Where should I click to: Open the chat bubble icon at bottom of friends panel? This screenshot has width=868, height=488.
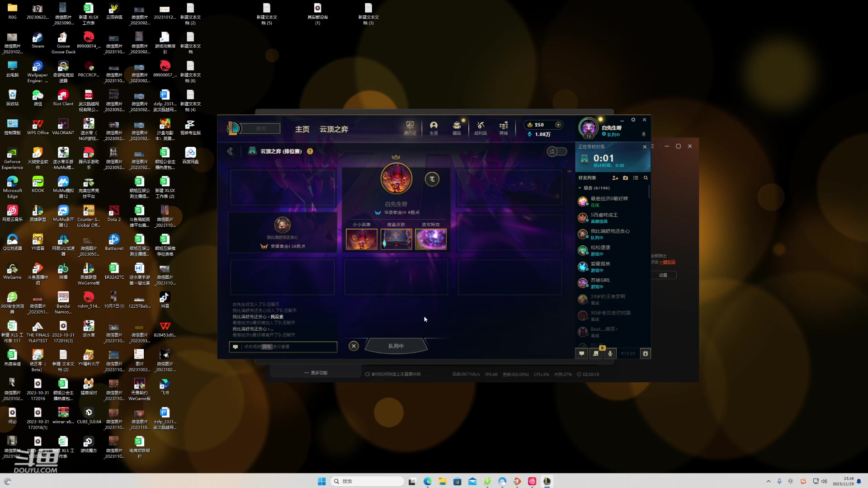[x=582, y=353]
